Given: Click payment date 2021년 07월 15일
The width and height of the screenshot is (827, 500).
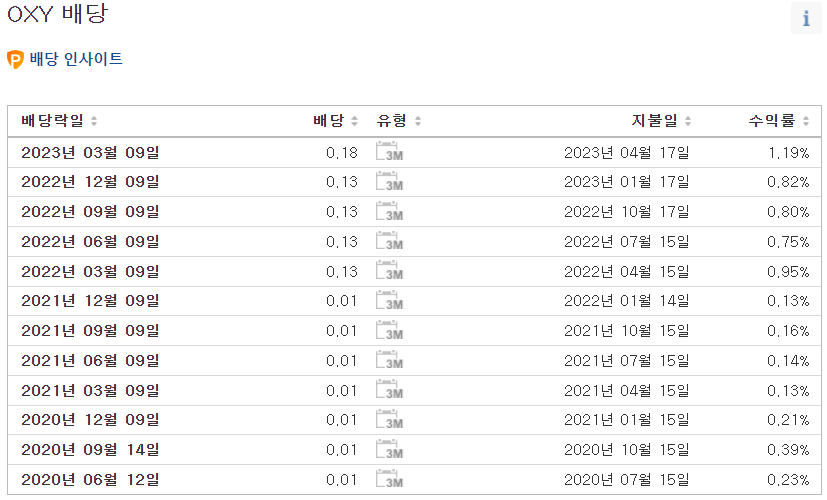Looking at the screenshot, I should (627, 361).
